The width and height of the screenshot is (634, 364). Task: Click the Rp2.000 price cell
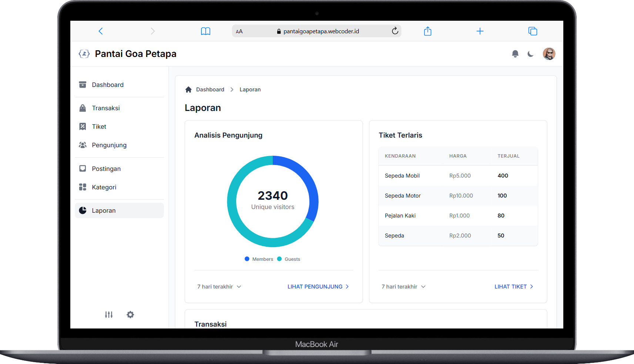[460, 236]
